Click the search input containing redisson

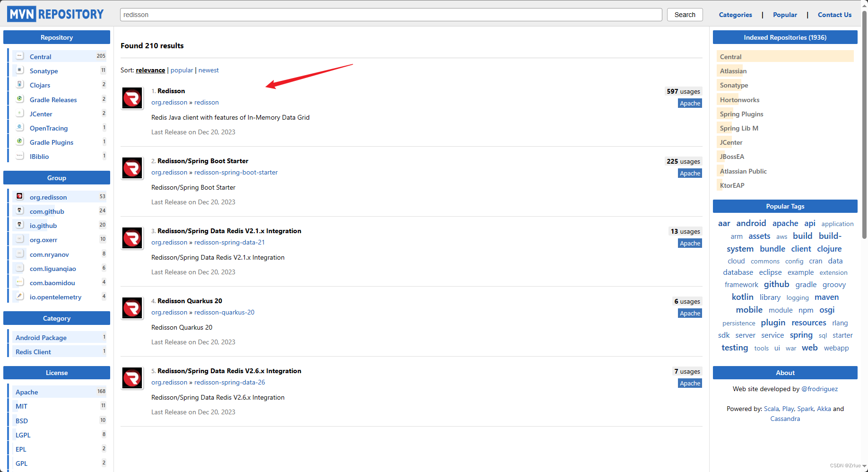391,15
